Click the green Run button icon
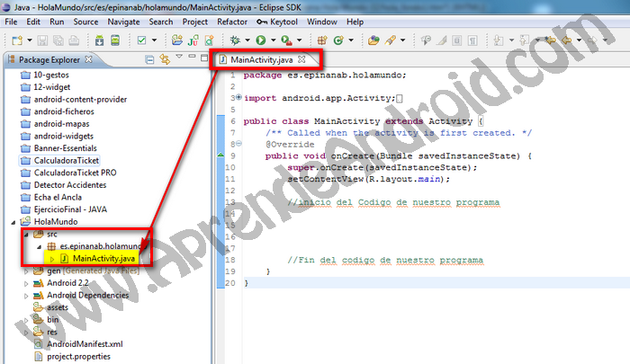Image resolution: width=630 pixels, height=364 pixels. click(261, 40)
